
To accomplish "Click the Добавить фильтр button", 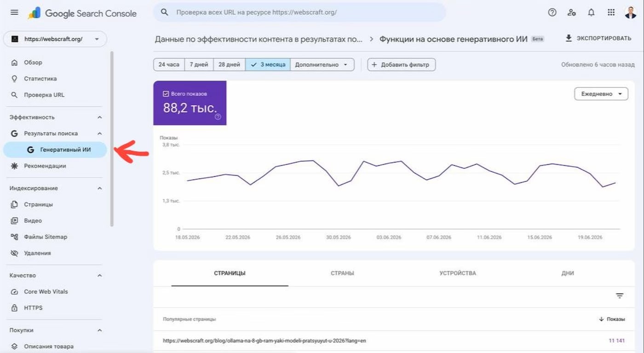I will tap(401, 65).
